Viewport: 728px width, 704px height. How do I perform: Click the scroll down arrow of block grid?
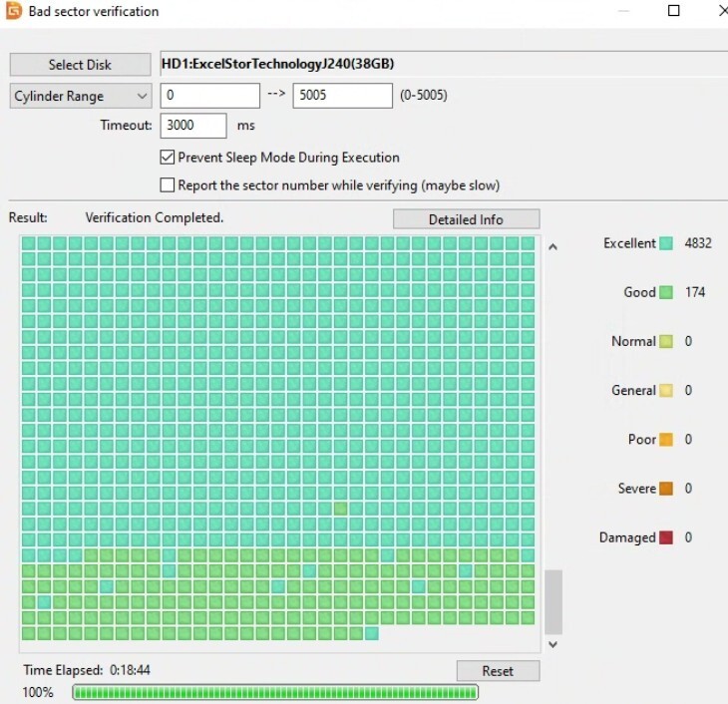point(552,644)
